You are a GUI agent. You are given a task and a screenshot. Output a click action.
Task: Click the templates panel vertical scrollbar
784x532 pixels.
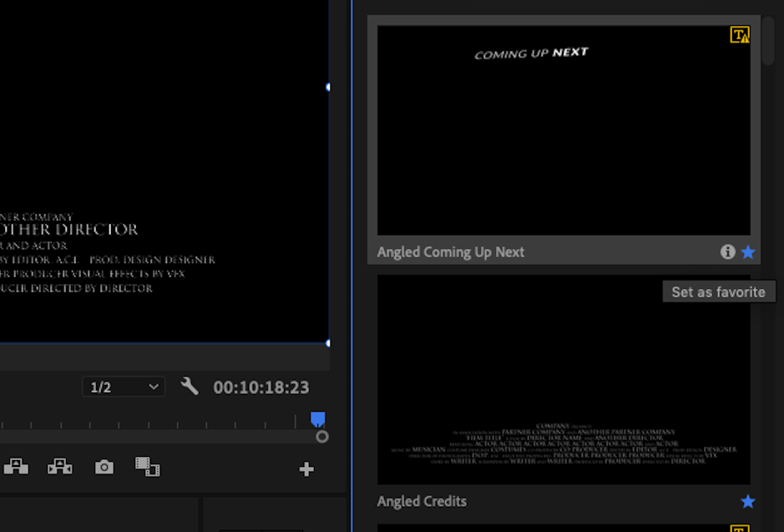coord(768,42)
